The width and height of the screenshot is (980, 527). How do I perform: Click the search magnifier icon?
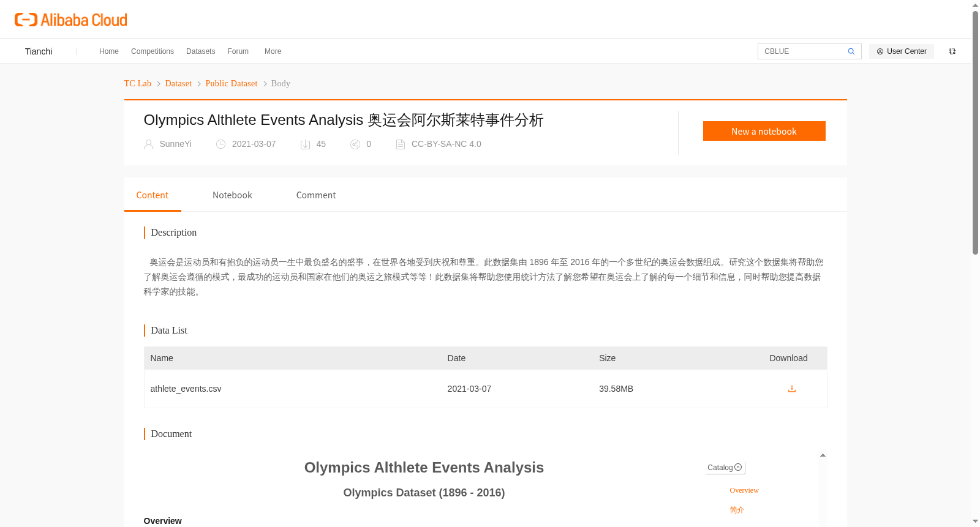point(851,51)
